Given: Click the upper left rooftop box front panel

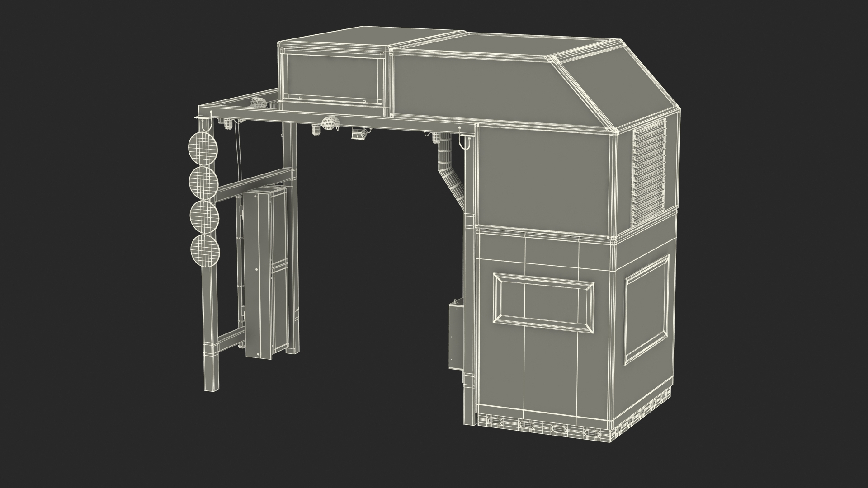Looking at the screenshot, I should (332, 78).
